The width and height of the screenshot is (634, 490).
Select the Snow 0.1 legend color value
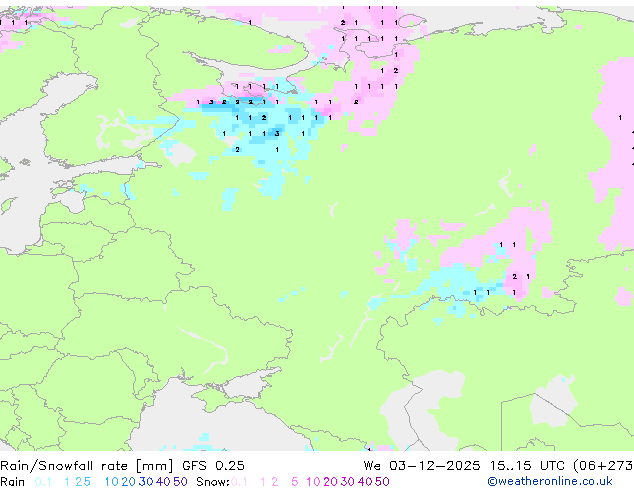click(239, 482)
